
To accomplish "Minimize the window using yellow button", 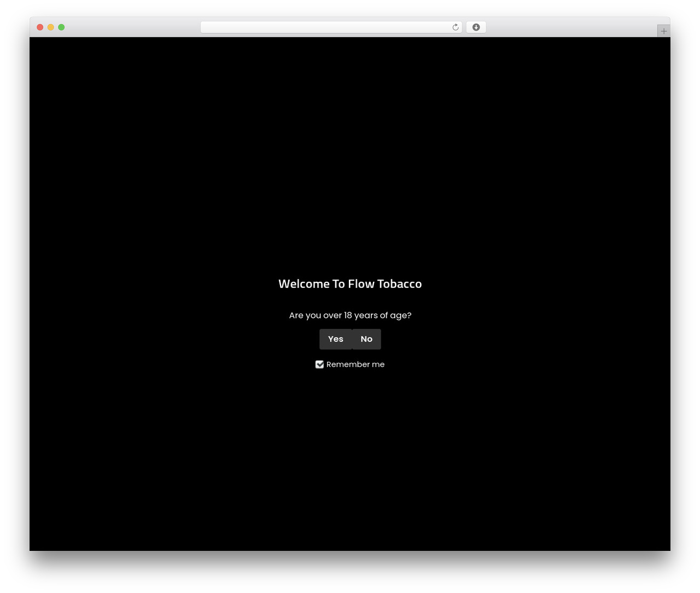I will tap(51, 27).
